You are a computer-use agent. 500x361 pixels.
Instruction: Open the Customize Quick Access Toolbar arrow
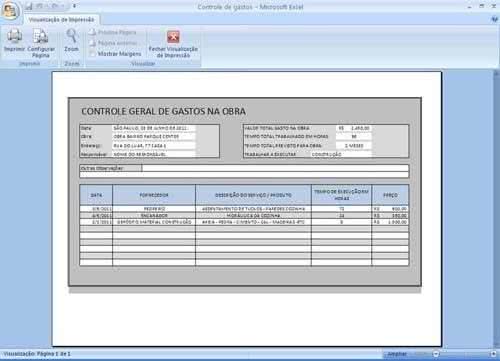click(74, 6)
